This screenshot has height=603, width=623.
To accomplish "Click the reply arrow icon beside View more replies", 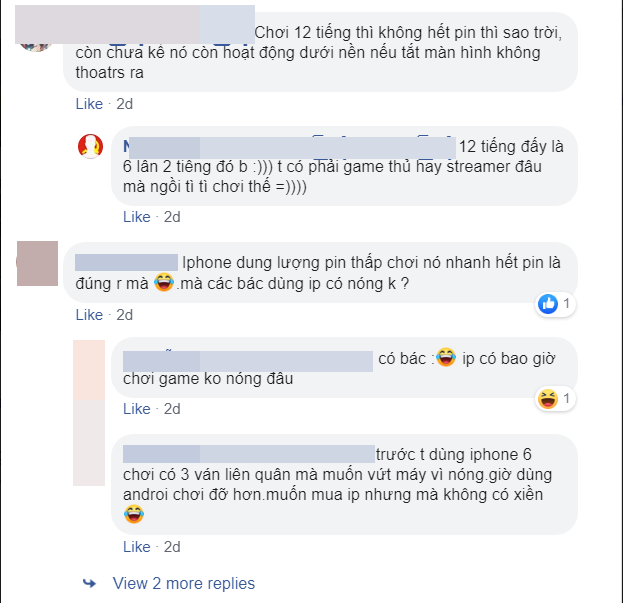I will [x=89, y=584].
